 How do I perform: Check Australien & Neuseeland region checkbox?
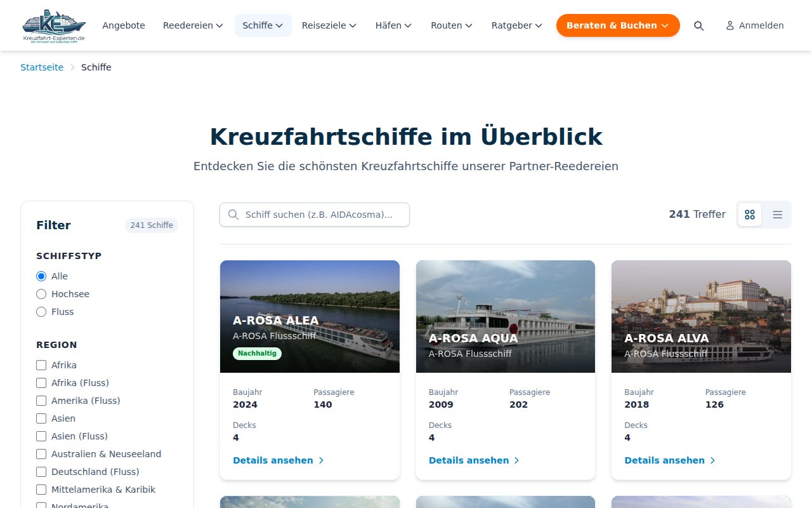pyautogui.click(x=41, y=454)
